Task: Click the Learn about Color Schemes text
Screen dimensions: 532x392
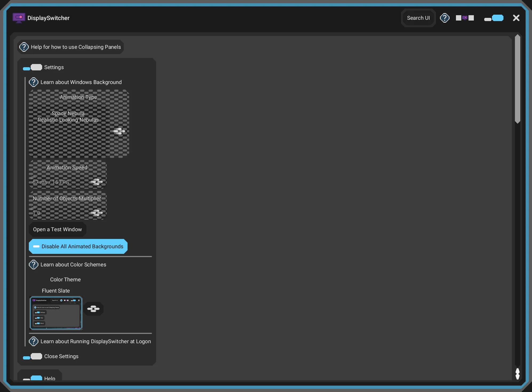Action: [73, 265]
